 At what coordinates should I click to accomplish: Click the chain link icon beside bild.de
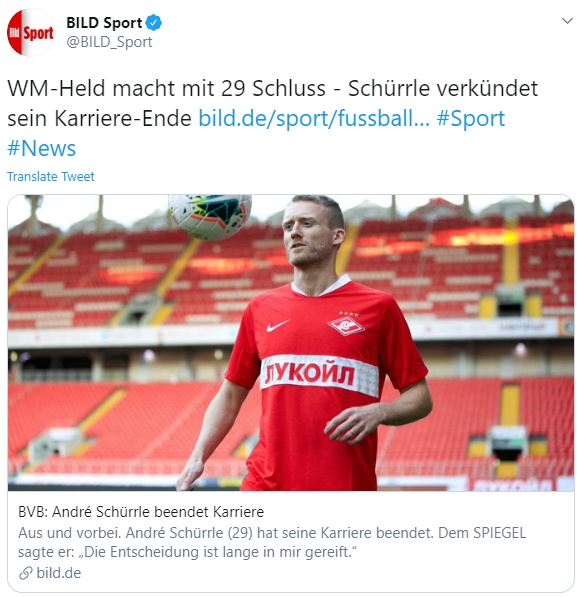[26, 573]
